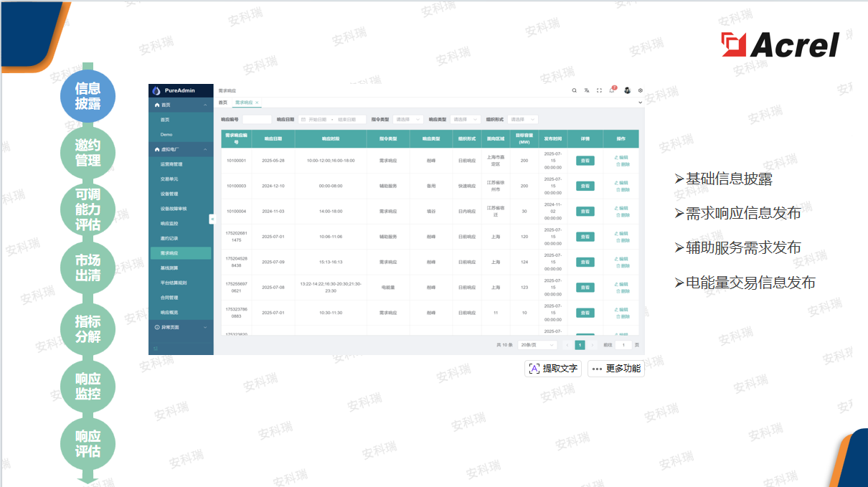Select 合同管理 in the sidebar menu

click(169, 298)
